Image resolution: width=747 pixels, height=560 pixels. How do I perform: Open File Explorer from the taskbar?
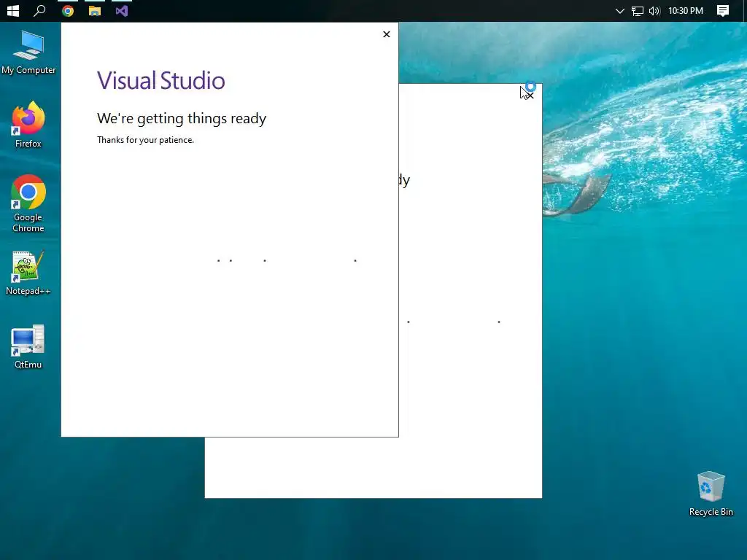pos(95,11)
